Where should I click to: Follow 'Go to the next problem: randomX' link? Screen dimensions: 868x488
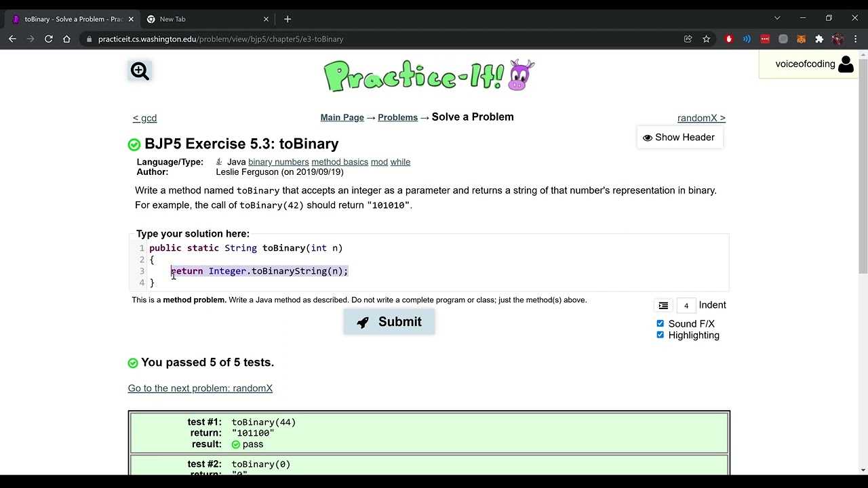pyautogui.click(x=200, y=388)
